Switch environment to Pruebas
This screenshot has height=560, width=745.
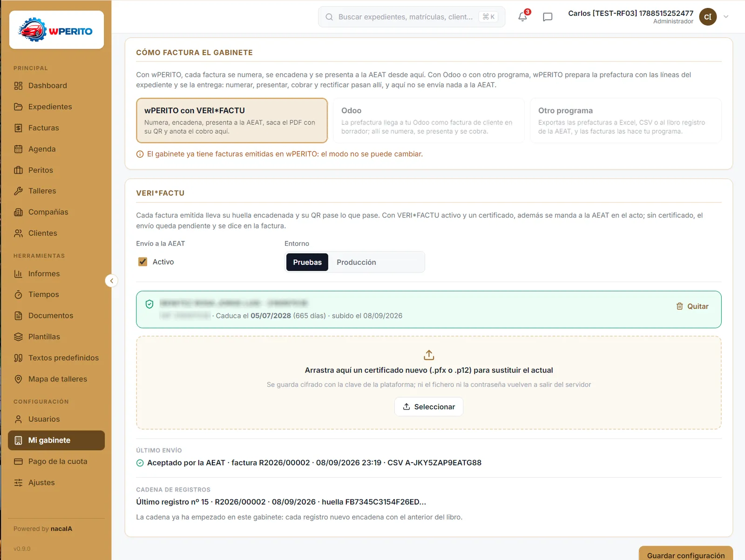coord(307,262)
